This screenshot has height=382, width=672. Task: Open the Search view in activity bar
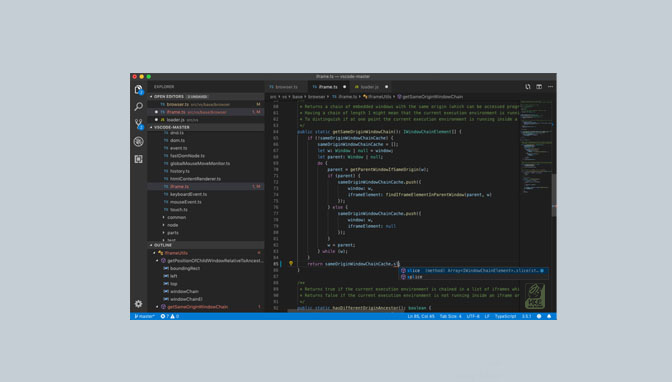pyautogui.click(x=138, y=106)
